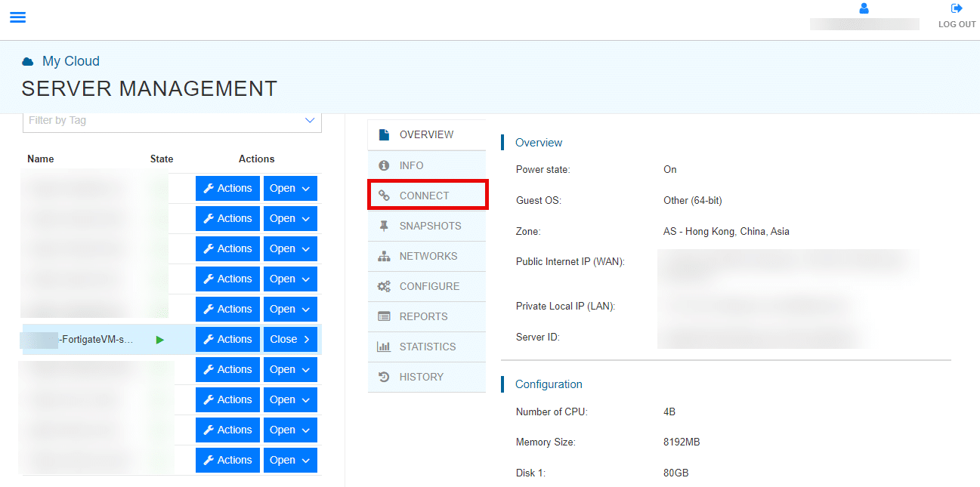The width and height of the screenshot is (980, 487).
Task: Select the Info icon in the sidebar
Action: click(x=382, y=165)
